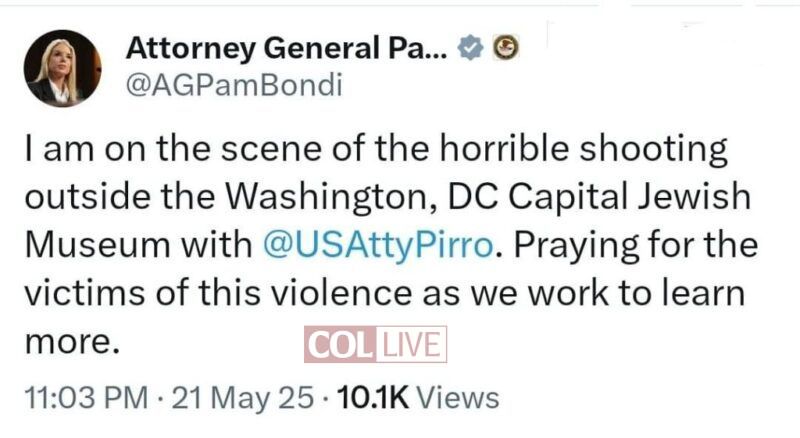800x438 pixels.
Task: View the 10.1K Views count
Action: pyautogui.click(x=418, y=398)
